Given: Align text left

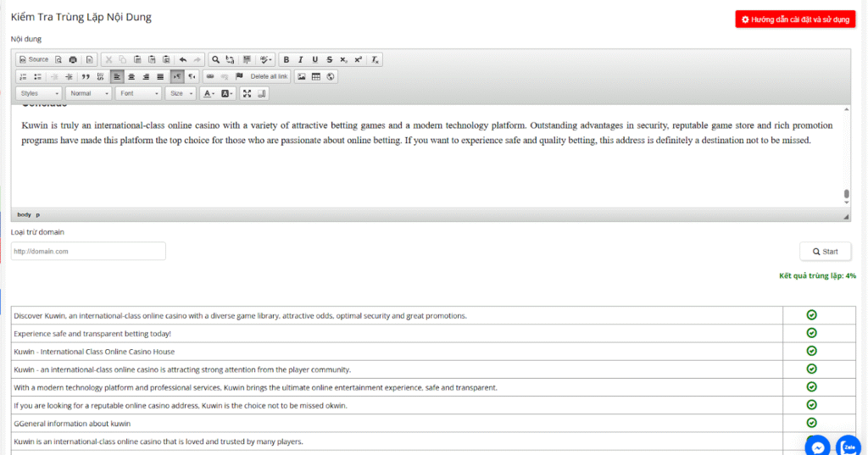Looking at the screenshot, I should [117, 76].
